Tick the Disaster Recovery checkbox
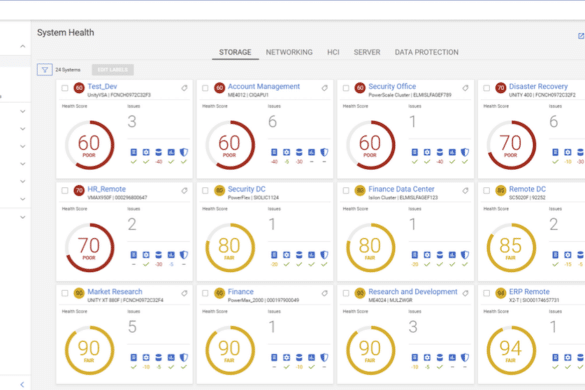This screenshot has width=585, height=390. 487,88
